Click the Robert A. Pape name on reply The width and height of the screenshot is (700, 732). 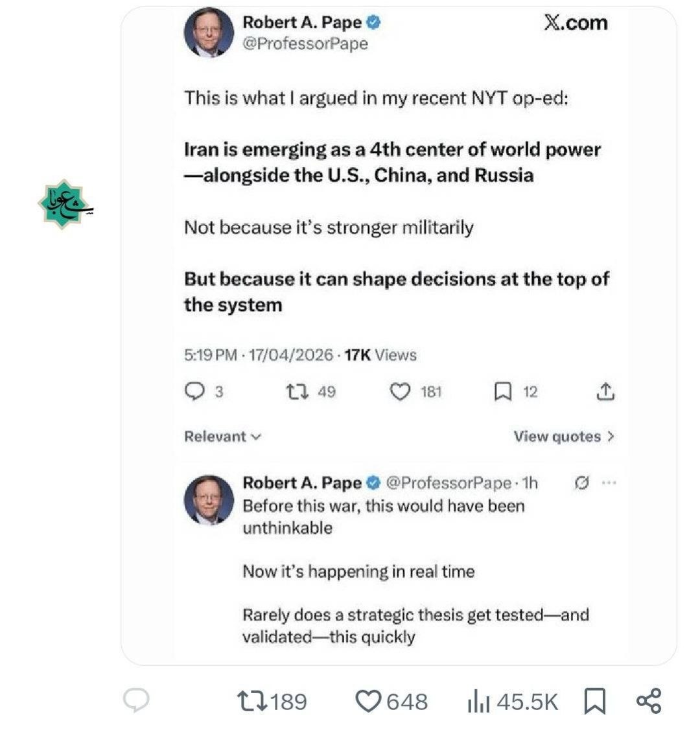(301, 483)
